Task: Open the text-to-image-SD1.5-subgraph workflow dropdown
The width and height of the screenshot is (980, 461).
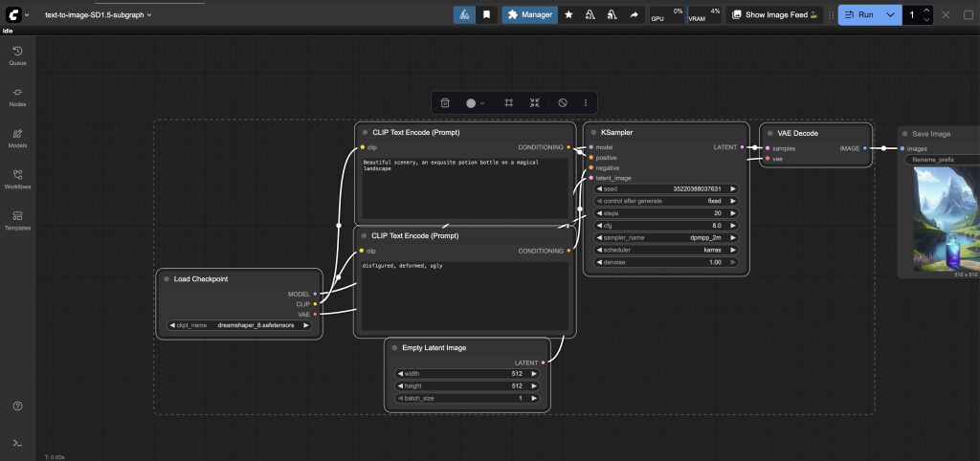Action: [98, 15]
